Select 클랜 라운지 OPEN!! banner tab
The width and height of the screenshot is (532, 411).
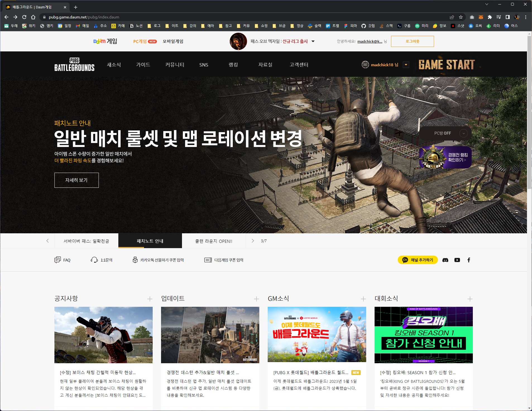click(214, 241)
